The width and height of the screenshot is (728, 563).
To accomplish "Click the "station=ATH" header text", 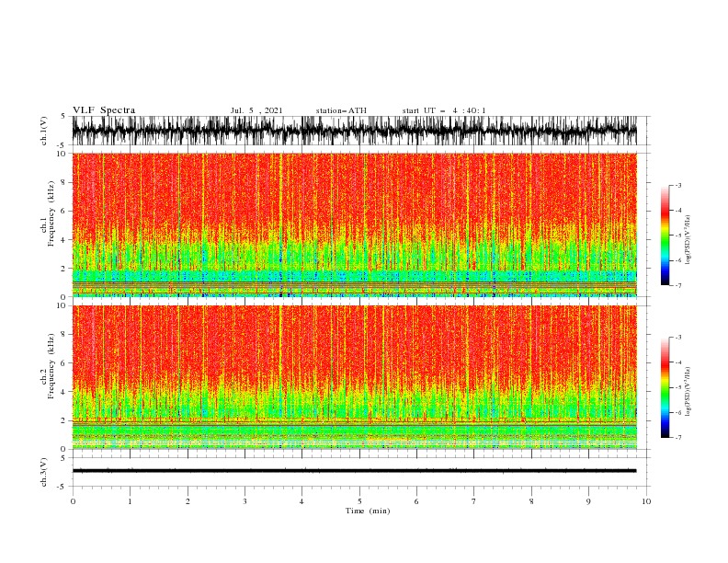I will click(341, 110).
